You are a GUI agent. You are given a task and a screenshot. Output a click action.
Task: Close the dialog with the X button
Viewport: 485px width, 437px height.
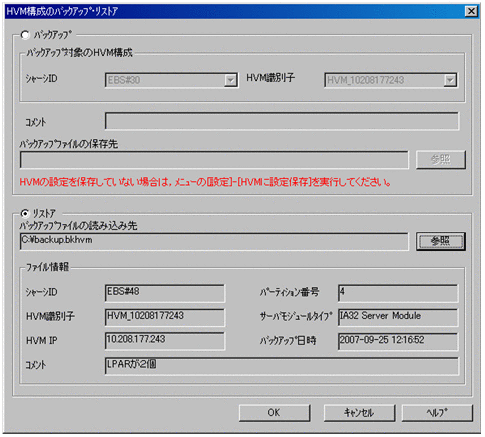pyautogui.click(x=471, y=11)
